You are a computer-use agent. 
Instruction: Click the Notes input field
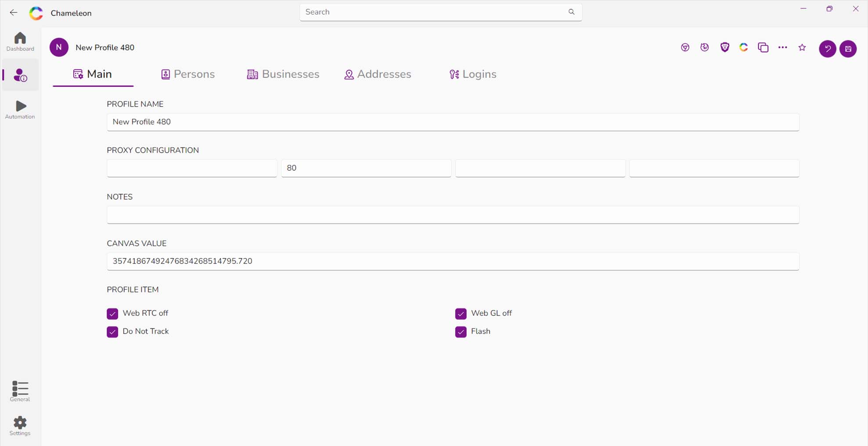pyautogui.click(x=453, y=215)
